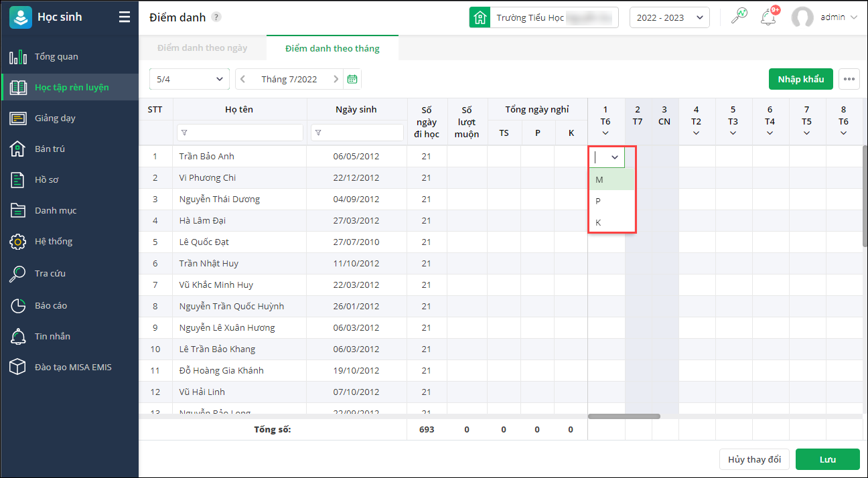The width and height of the screenshot is (868, 478).
Task: Click the horizontal scrollbar under the table
Action: point(624,416)
